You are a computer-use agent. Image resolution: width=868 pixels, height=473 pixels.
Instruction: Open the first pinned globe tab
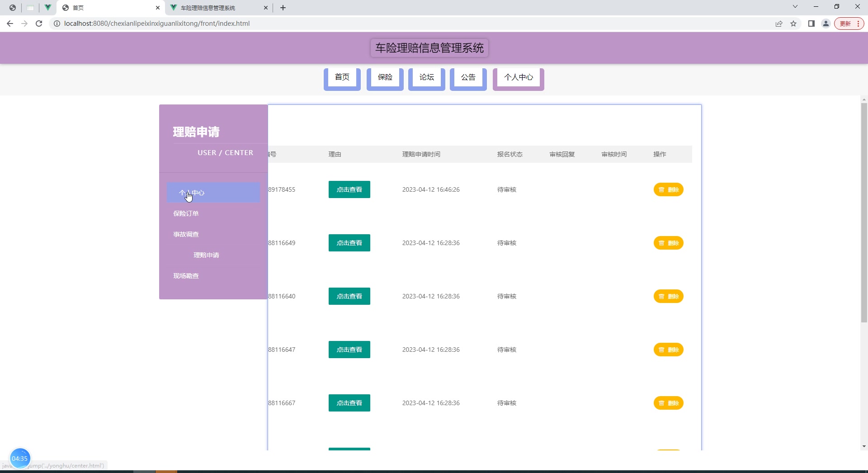(13, 8)
